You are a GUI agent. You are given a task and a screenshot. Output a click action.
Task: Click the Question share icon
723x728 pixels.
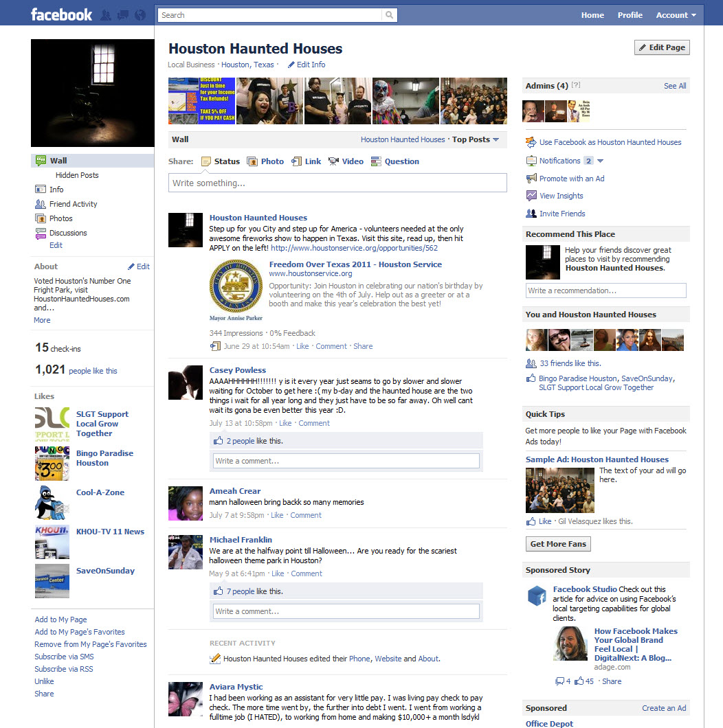(x=376, y=161)
